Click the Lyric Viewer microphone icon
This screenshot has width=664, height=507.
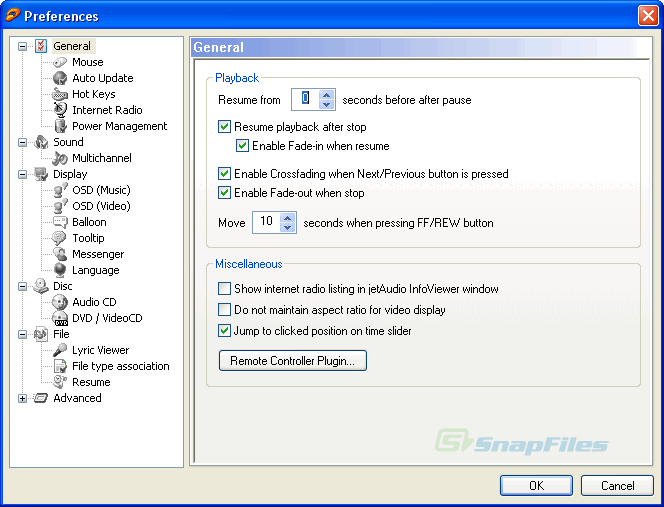click(60, 350)
